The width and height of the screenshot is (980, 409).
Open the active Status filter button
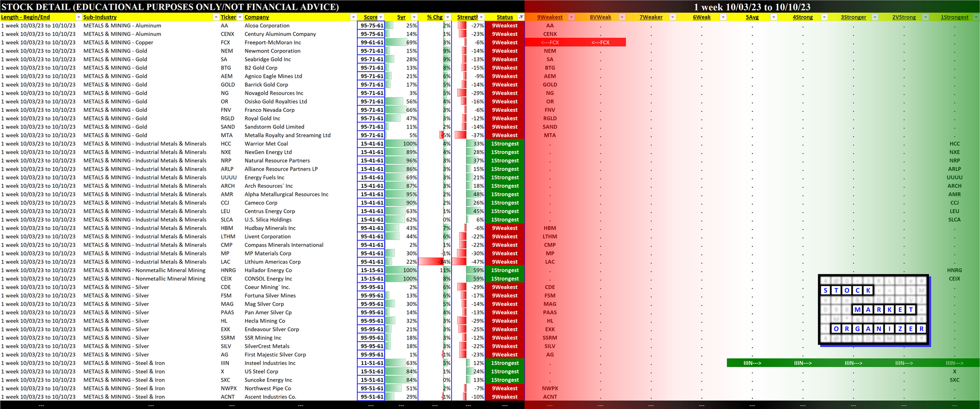(x=521, y=17)
